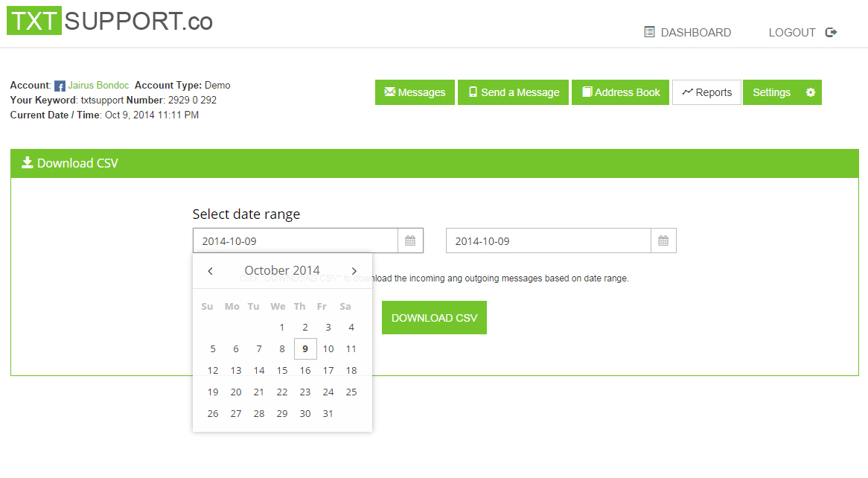Viewport: 868px width, 478px height.
Task: Click the Dashboard list icon
Action: pyautogui.click(x=649, y=33)
